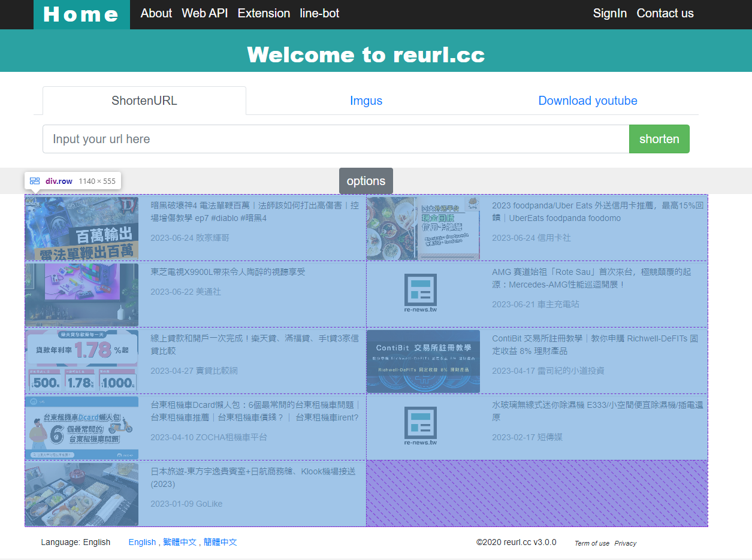Open the ContiBit 交易所註冊教學 thumbnail
Screen dimensions: 752x560
click(x=422, y=361)
